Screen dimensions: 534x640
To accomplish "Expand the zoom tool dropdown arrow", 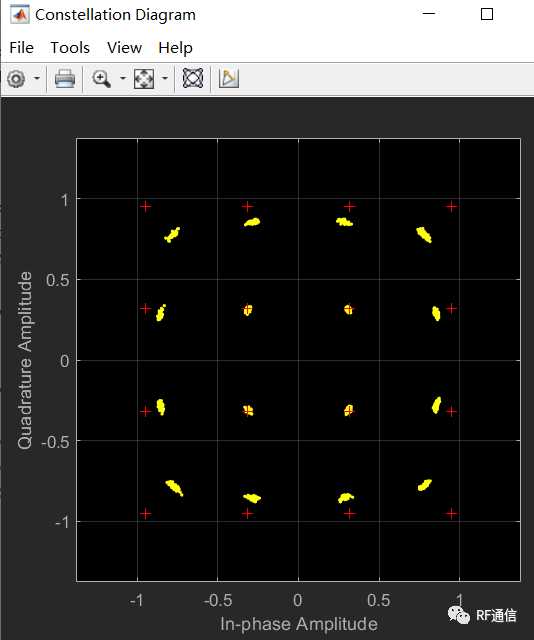I will point(122,78).
